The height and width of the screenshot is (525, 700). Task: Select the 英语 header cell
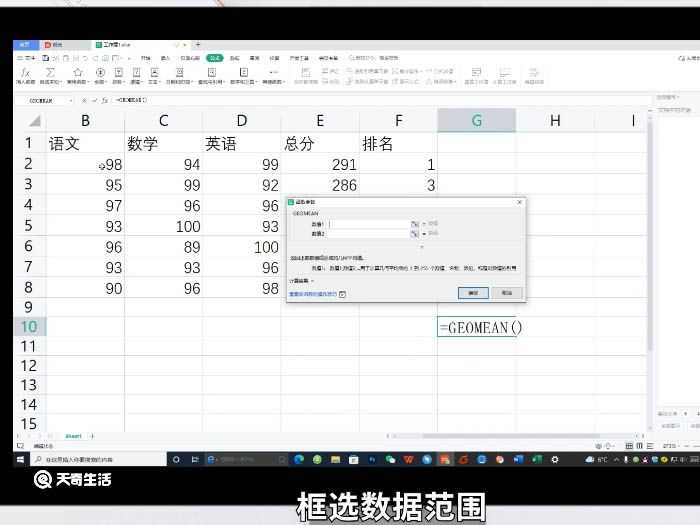point(242,143)
